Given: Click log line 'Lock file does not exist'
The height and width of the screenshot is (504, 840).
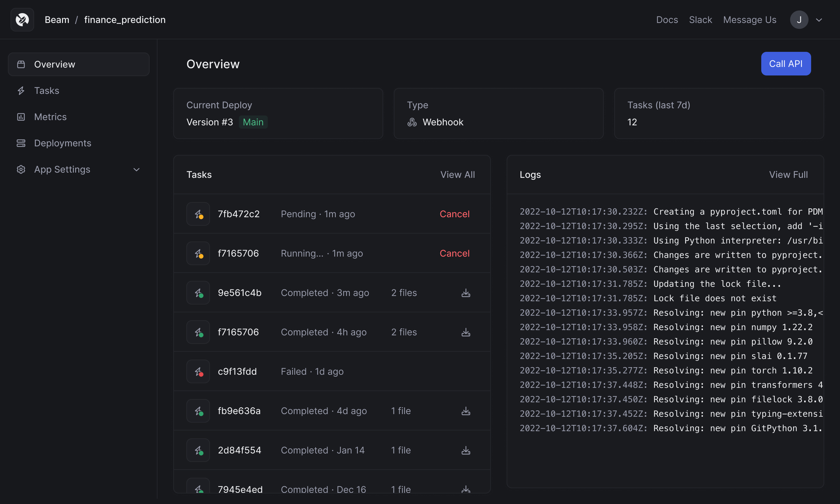Looking at the screenshot, I should pyautogui.click(x=715, y=298).
